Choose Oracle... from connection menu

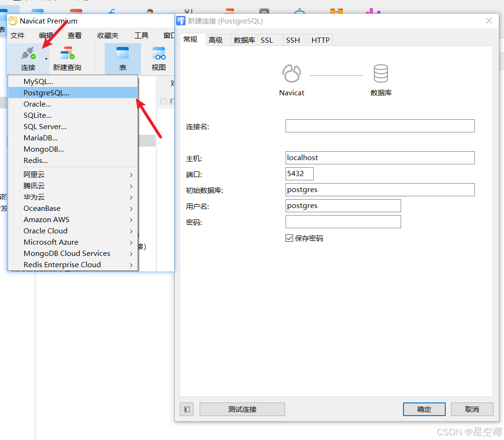pos(73,104)
